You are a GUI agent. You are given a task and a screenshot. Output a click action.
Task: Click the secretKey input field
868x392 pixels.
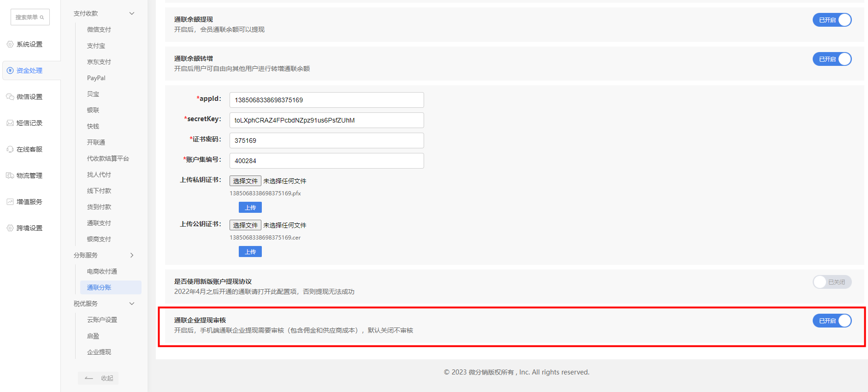click(326, 120)
